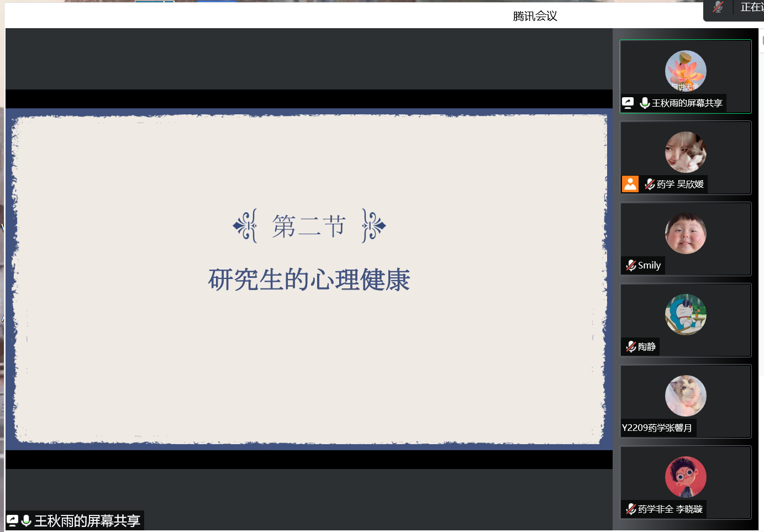Click the slide heading 第二节
Viewport: 764px width, 532px height.
[309, 226]
